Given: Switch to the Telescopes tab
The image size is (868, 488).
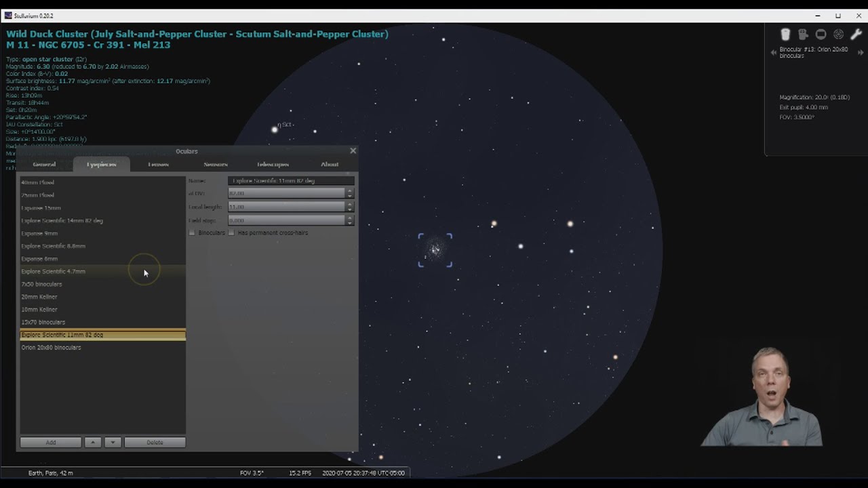Looking at the screenshot, I should click(273, 164).
